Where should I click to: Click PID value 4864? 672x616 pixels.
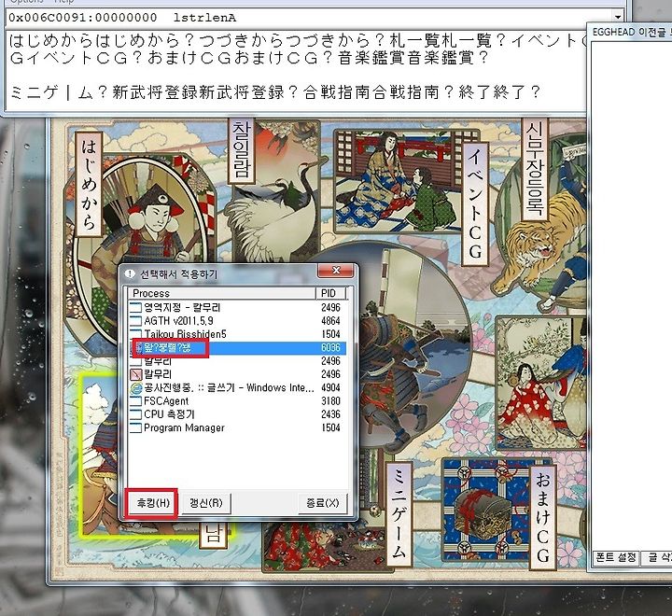coord(330,321)
